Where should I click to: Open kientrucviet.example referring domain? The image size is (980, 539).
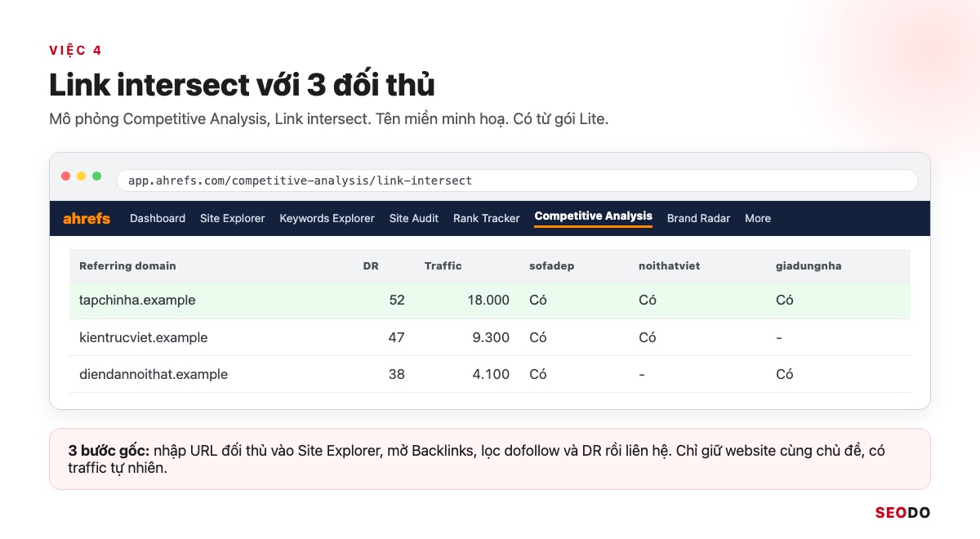click(144, 337)
